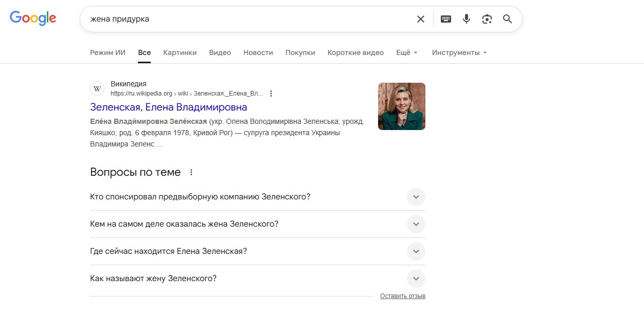Open search by image camera icon
Screen dimensions: 644x314
click(487, 19)
